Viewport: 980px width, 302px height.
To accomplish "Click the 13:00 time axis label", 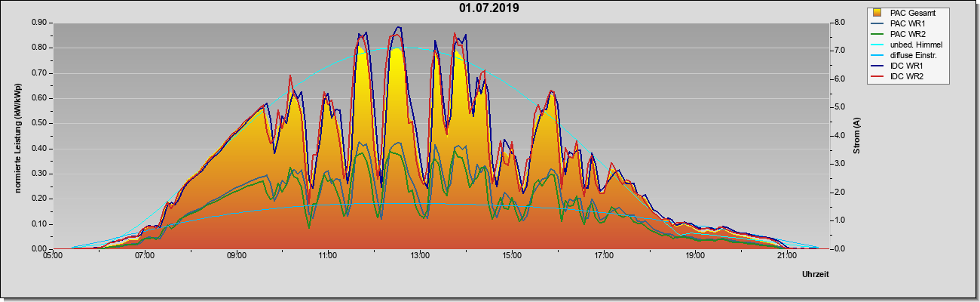I will point(420,256).
